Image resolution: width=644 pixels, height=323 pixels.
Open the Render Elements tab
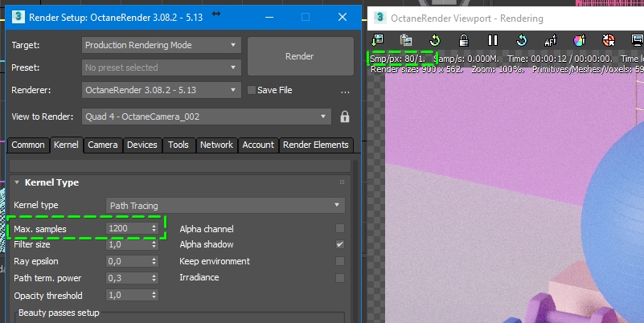point(316,145)
